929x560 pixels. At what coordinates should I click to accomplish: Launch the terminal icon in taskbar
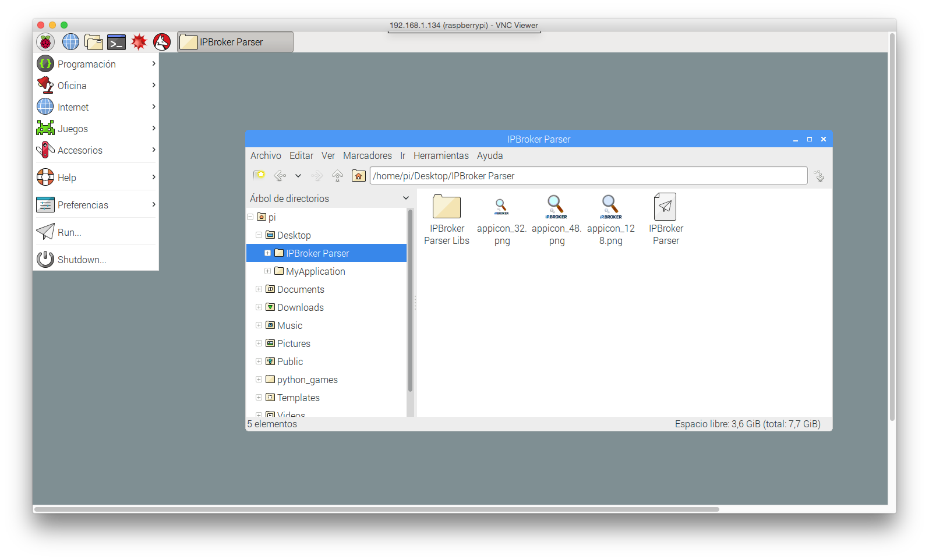pyautogui.click(x=116, y=42)
